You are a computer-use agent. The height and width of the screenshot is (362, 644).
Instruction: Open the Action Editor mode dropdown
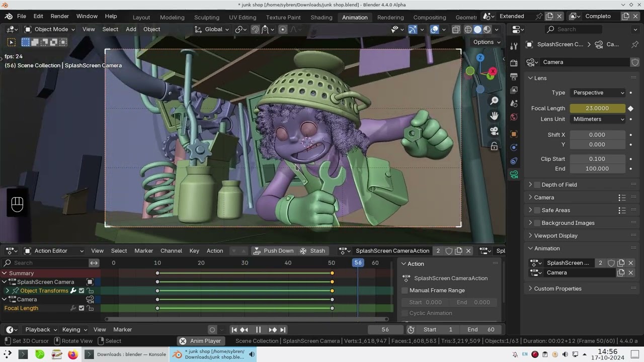pos(54,251)
